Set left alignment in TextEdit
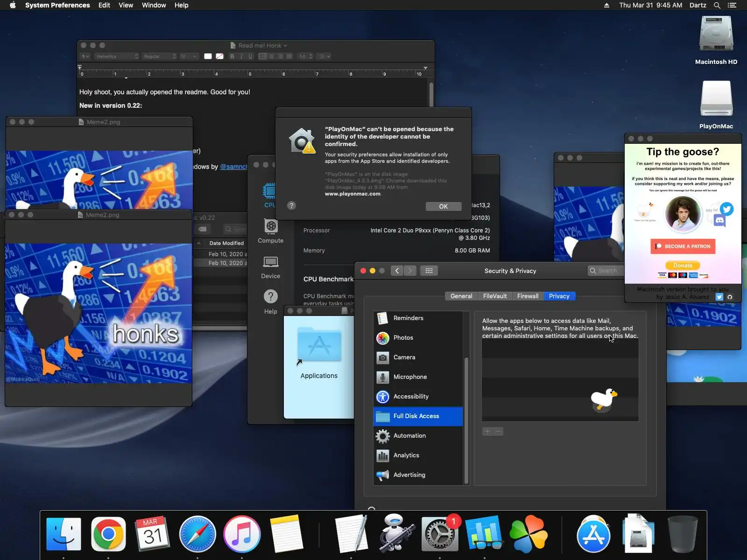 pos(262,56)
